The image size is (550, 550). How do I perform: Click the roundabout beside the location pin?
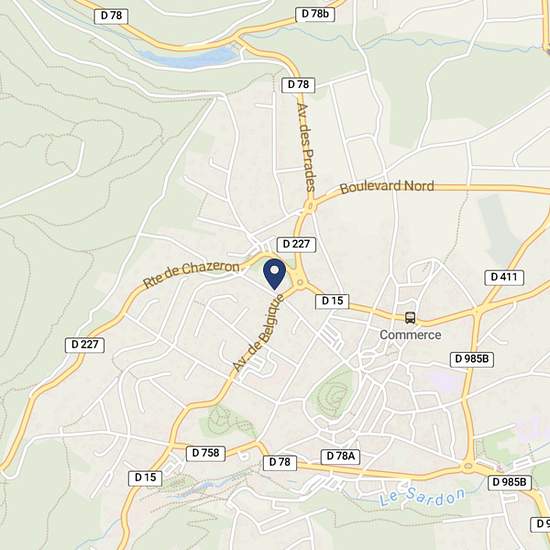click(300, 282)
